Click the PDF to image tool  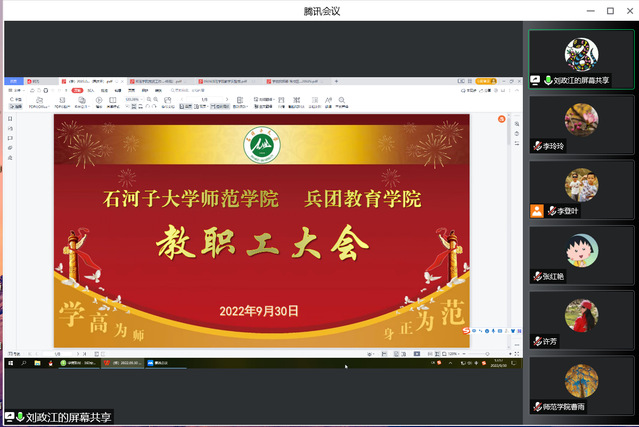coord(62,102)
